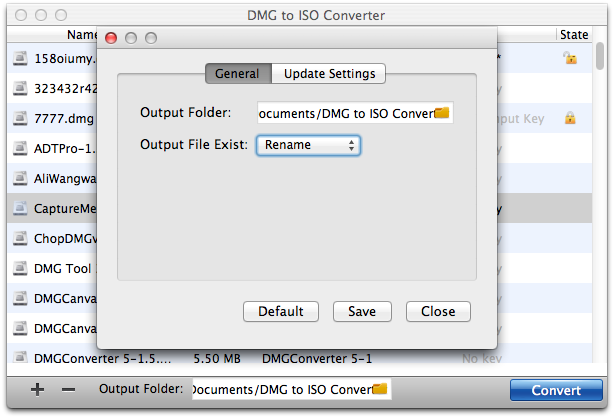Click the disk icon beside DMG Tool
The image size is (614, 418).
[x=20, y=269]
